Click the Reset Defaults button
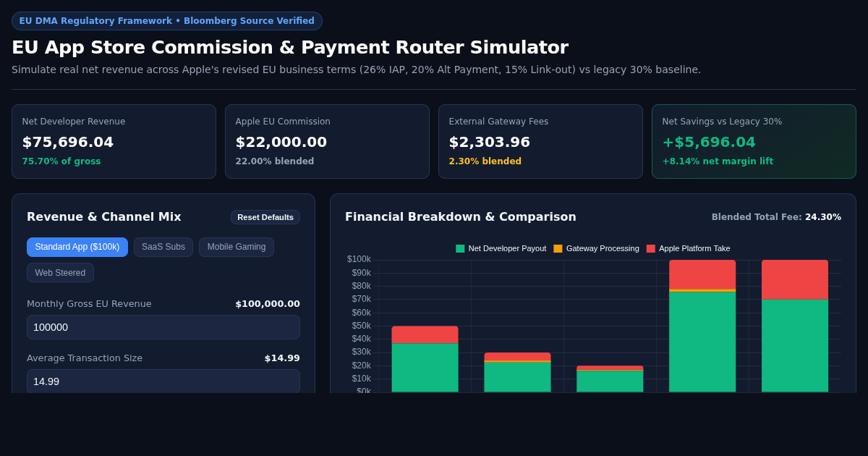The height and width of the screenshot is (456, 868). click(265, 217)
